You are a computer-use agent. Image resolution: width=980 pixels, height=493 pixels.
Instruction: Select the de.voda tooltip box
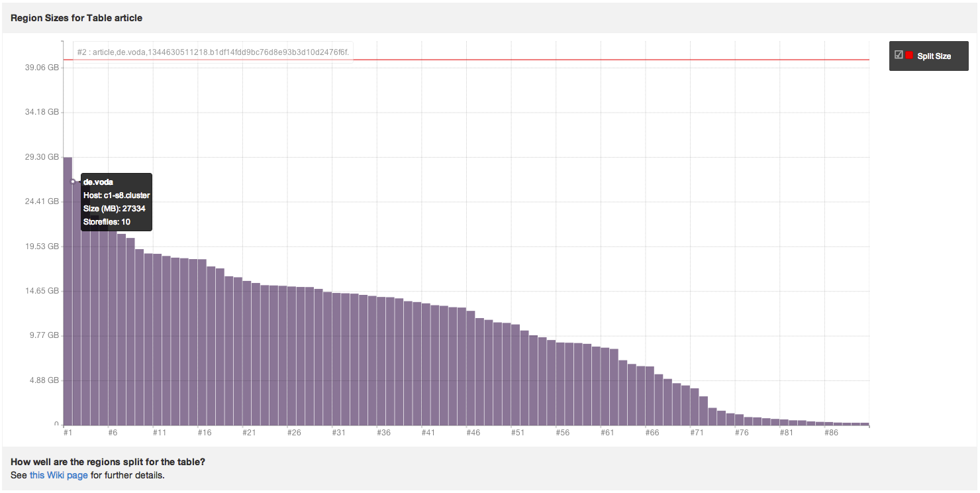pos(117,202)
